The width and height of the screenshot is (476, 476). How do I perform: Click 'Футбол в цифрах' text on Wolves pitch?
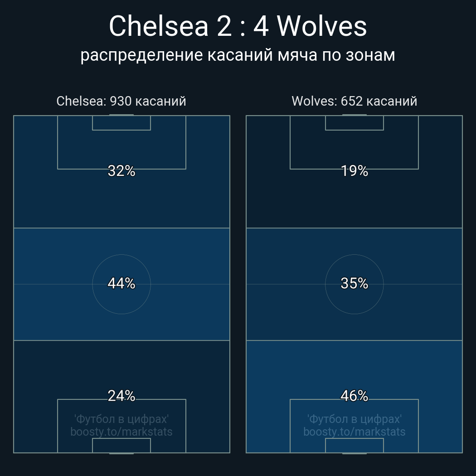[x=354, y=419]
